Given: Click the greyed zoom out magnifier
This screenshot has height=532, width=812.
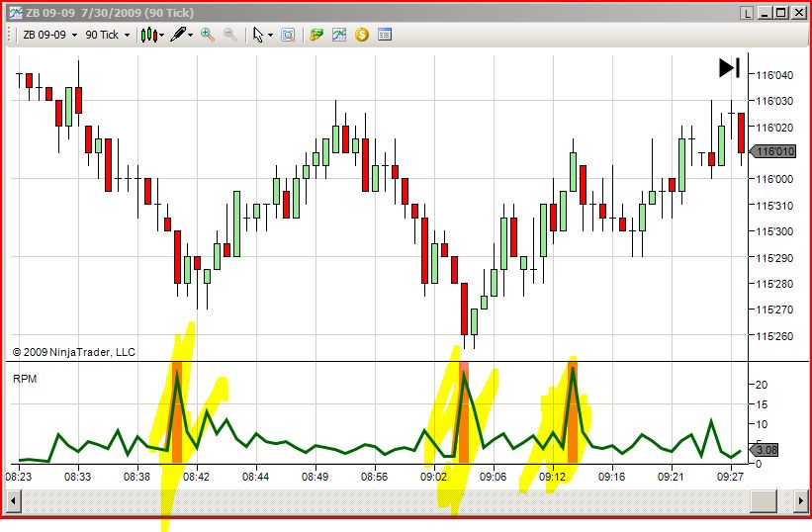Looking at the screenshot, I should point(229,35).
